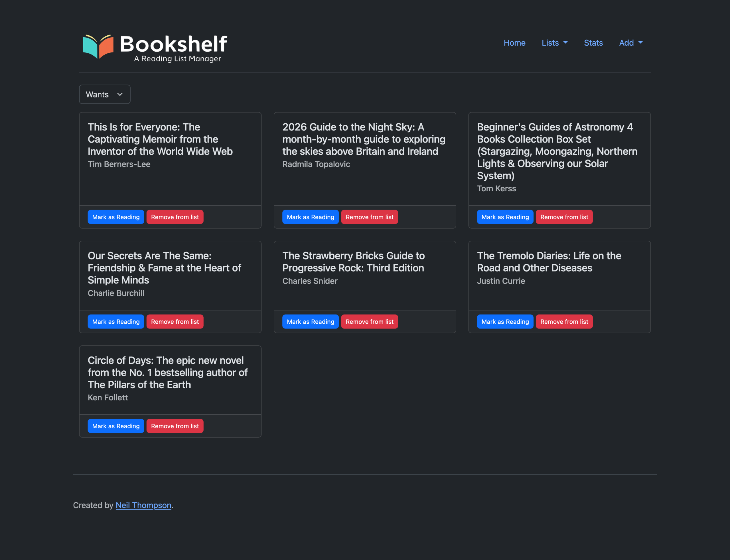
Task: Follow the Neil Thompson link
Action: [143, 505]
